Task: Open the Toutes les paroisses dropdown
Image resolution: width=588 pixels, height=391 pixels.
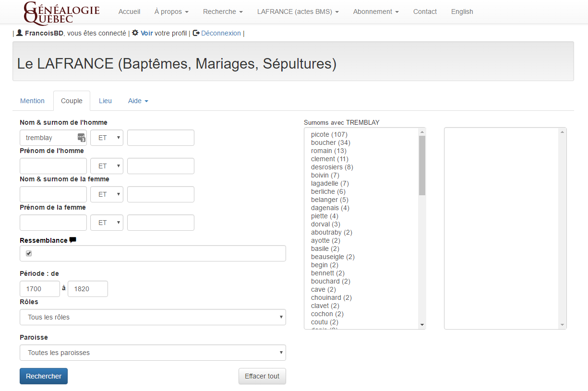Action: coord(153,353)
